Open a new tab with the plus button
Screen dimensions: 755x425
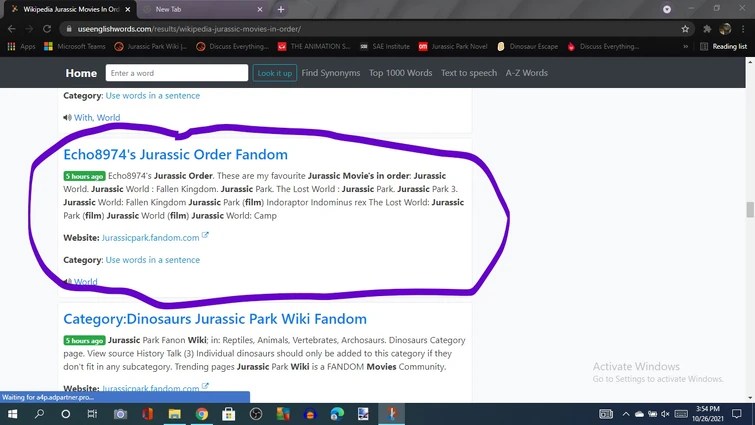point(281,9)
